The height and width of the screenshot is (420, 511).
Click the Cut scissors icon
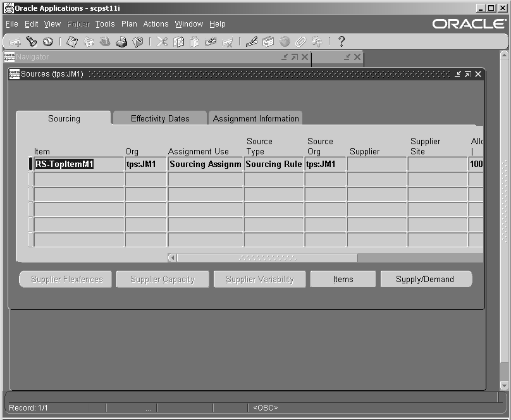[x=162, y=42]
